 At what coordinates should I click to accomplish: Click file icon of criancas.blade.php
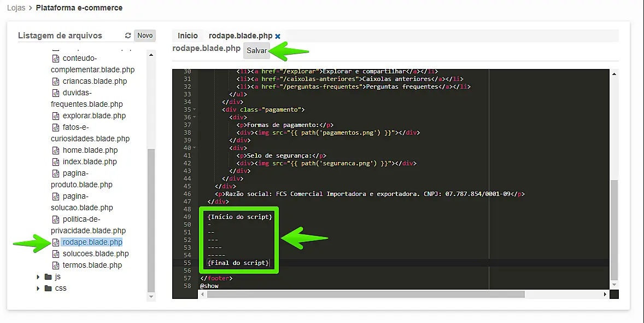click(55, 82)
